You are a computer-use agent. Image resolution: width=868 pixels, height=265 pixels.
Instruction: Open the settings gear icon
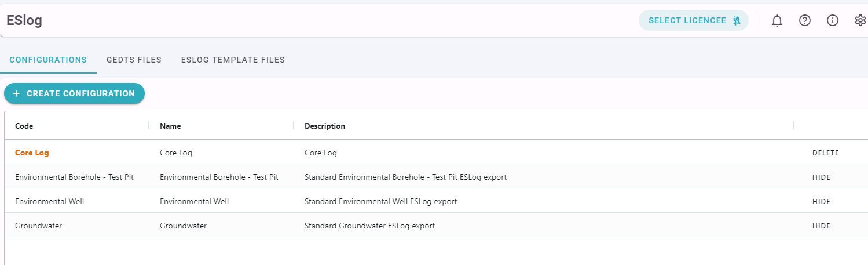pyautogui.click(x=860, y=20)
